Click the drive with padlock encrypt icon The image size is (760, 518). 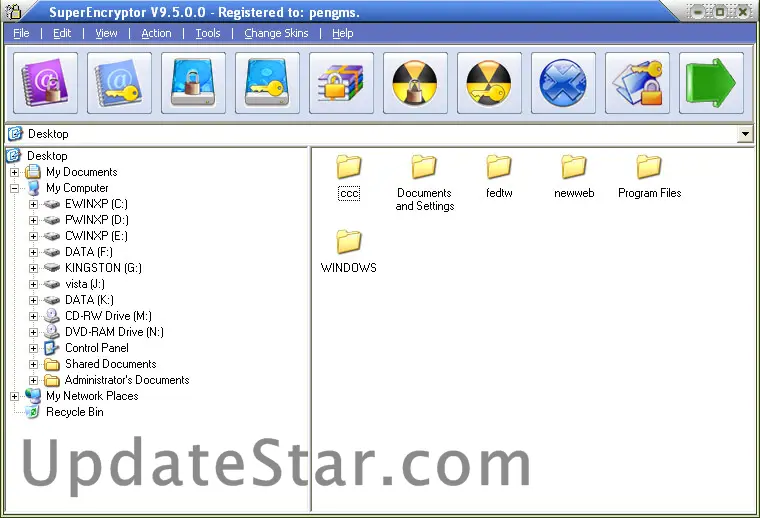pos(193,83)
